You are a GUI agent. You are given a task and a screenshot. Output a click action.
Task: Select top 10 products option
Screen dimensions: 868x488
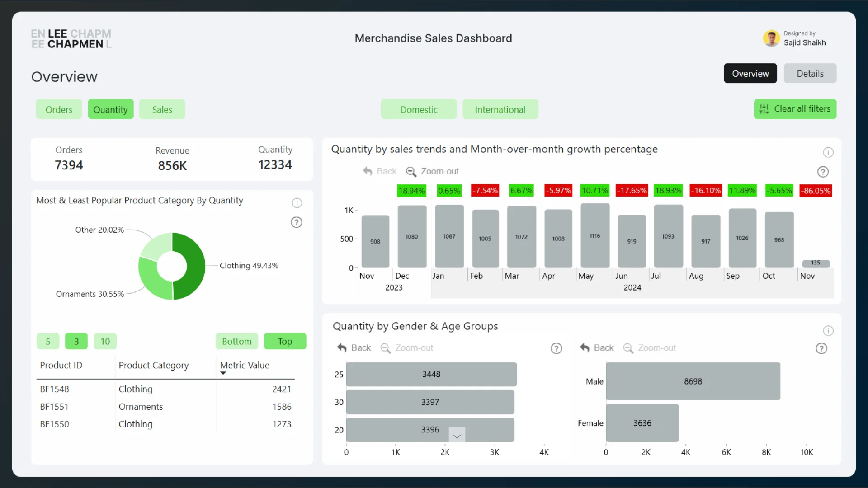(105, 342)
